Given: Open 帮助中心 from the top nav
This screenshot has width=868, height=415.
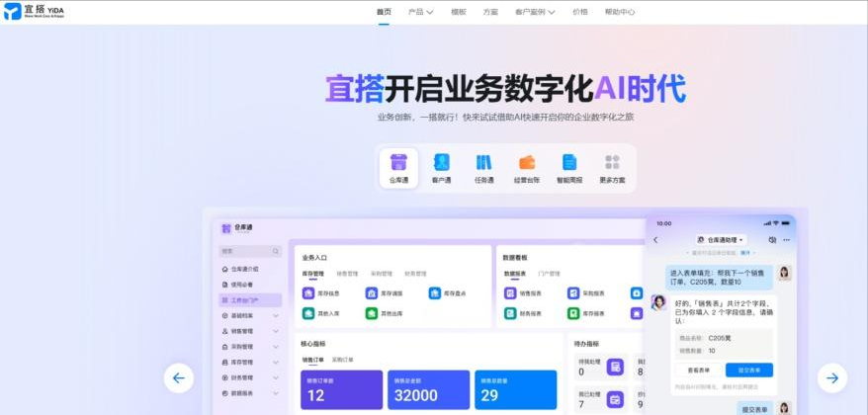Looking at the screenshot, I should (620, 12).
